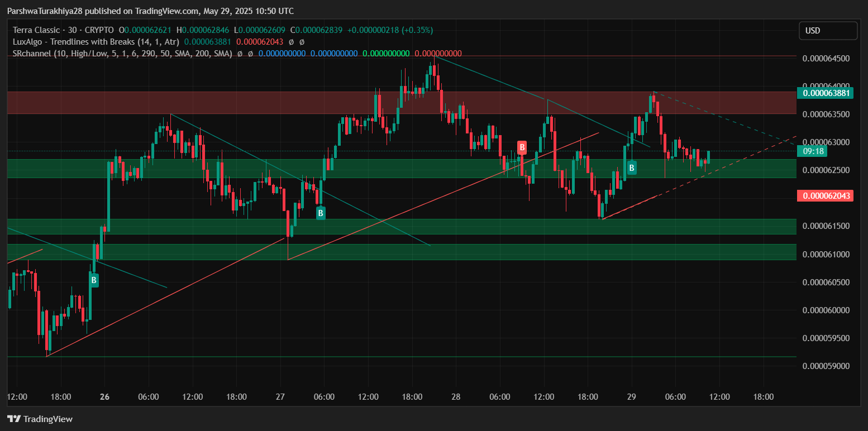
Task: Click red 0.000062043 price axis label
Action: point(826,195)
